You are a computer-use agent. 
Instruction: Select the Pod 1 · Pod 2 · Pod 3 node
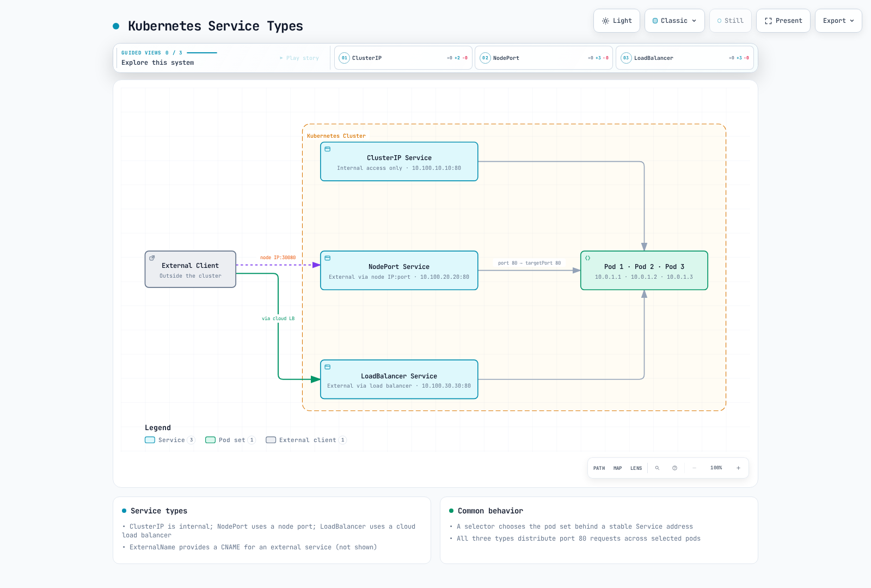[644, 271]
